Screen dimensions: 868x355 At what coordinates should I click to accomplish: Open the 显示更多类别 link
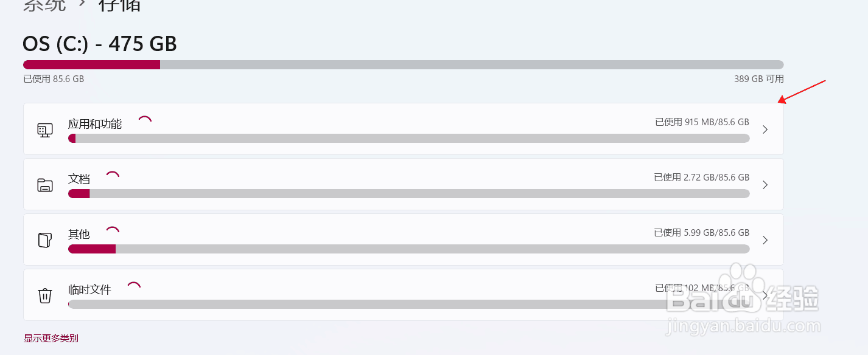coord(51,338)
